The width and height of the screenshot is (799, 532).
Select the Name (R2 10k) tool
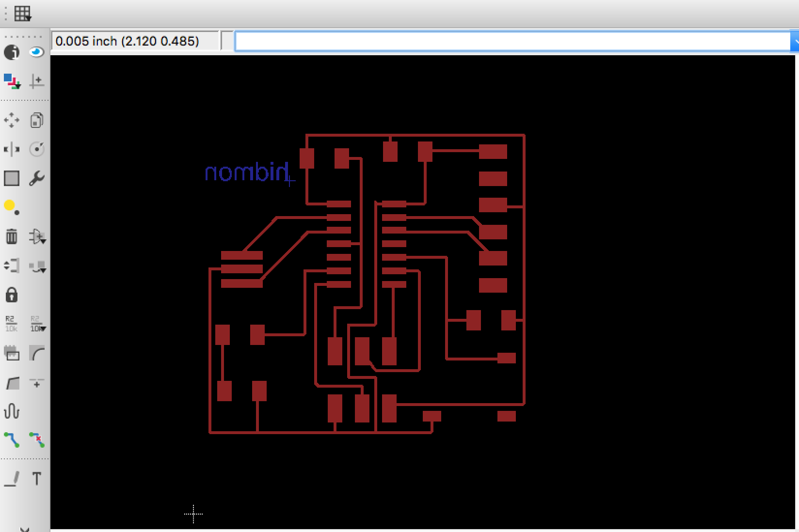pyautogui.click(x=12, y=324)
